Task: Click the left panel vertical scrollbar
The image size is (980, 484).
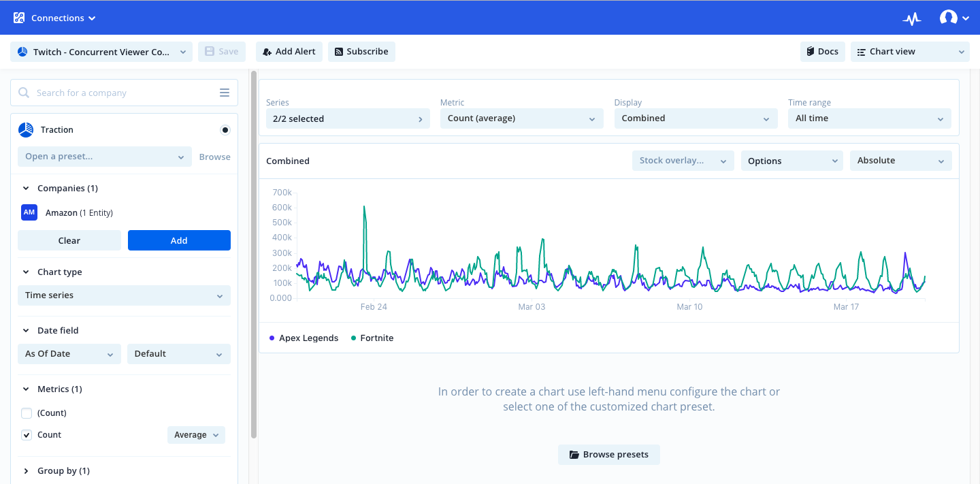Action: click(255, 254)
